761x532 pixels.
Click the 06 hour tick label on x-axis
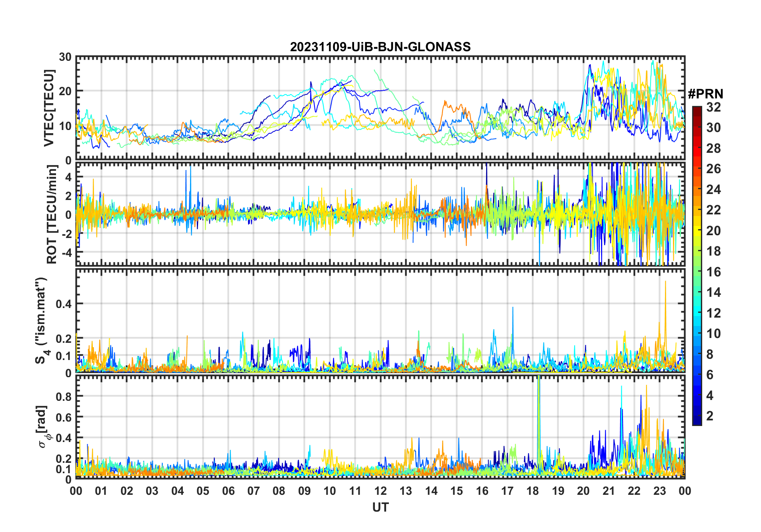click(228, 491)
